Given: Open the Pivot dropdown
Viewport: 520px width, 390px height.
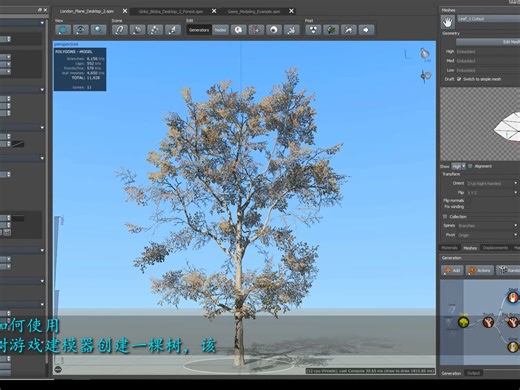Looking at the screenshot, I should tap(487, 235).
